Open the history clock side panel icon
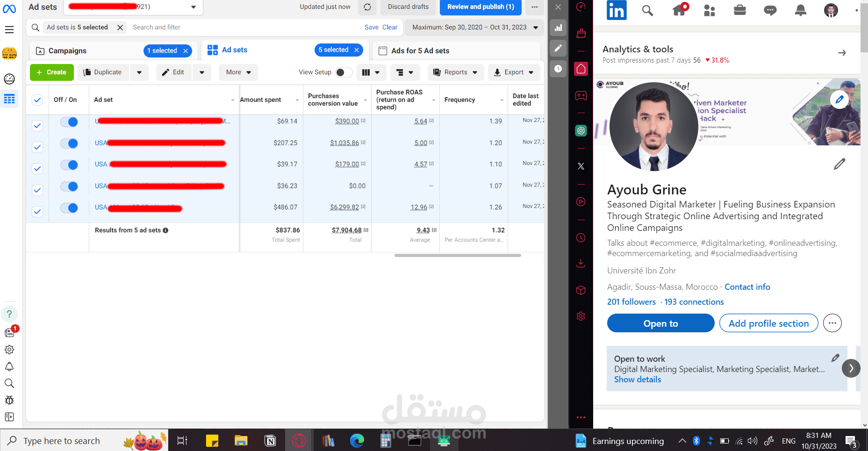The width and height of the screenshot is (868, 451). tap(558, 69)
